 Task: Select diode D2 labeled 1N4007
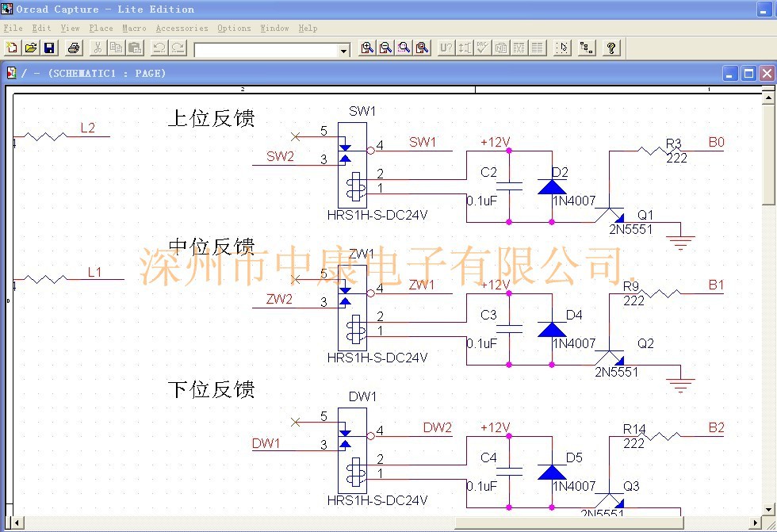tap(553, 188)
